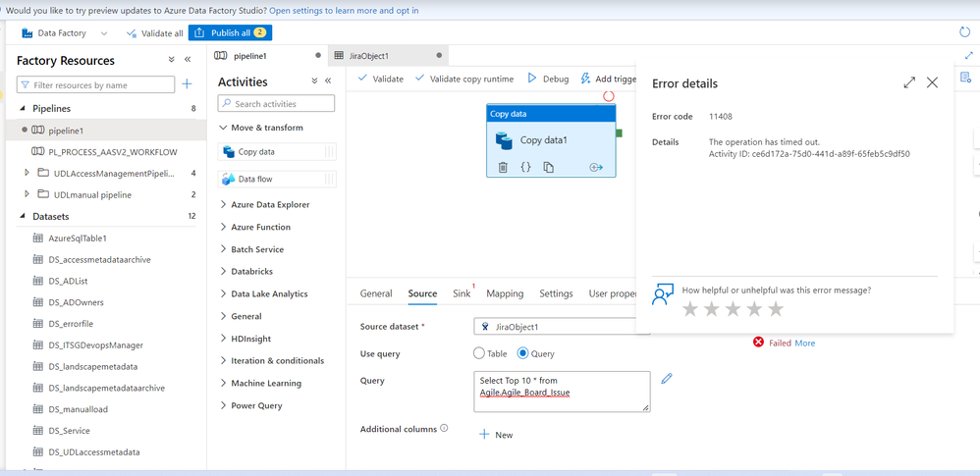Screen dimensions: 980x476
Task: Rate the error message three stars
Action: (x=733, y=308)
